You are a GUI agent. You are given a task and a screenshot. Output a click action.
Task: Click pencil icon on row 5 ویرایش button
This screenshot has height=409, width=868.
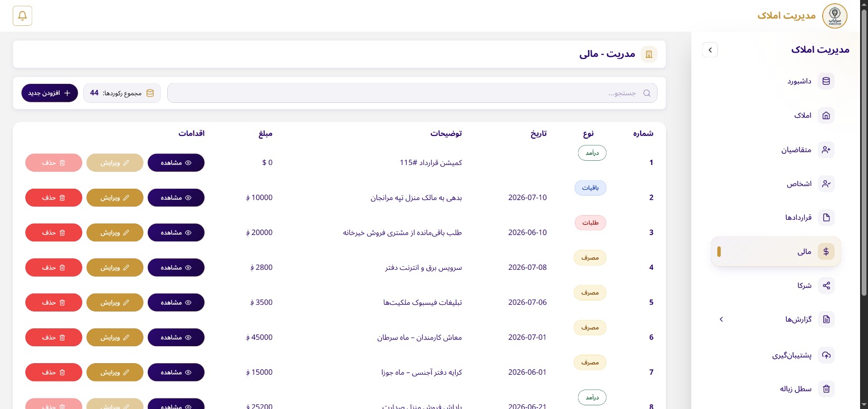point(126,303)
